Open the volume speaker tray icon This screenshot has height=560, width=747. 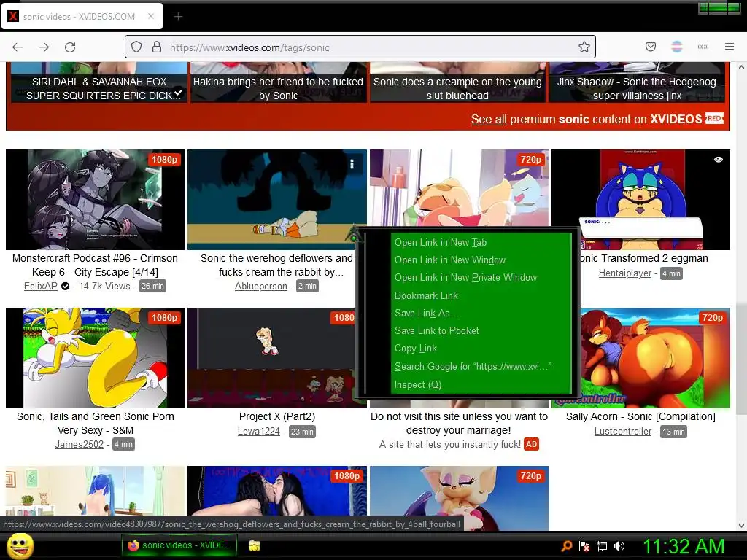pyautogui.click(x=619, y=546)
